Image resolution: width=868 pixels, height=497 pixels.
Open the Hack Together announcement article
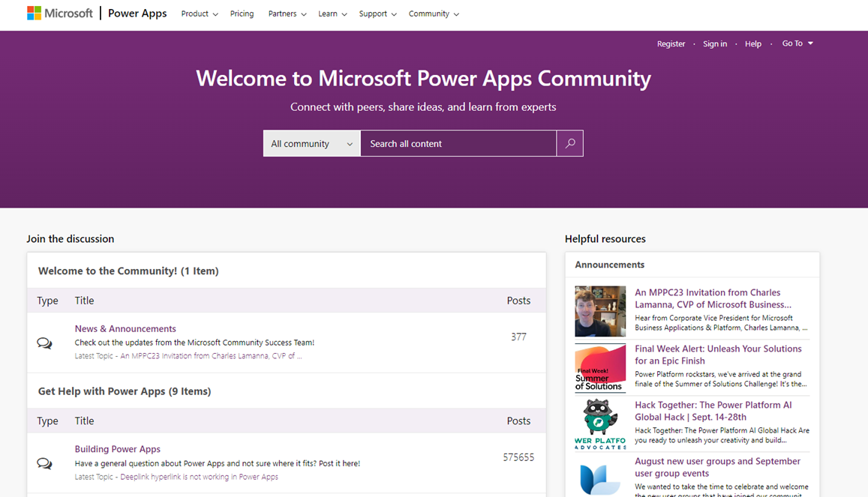tap(713, 410)
